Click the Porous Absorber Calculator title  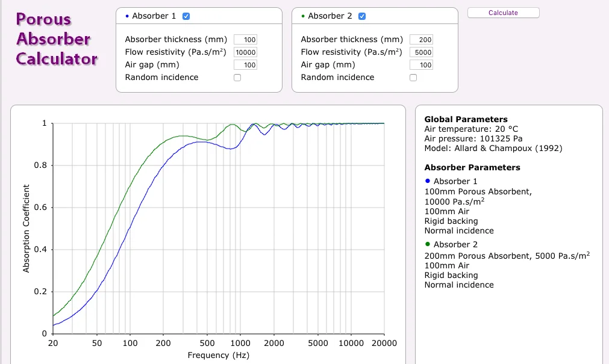(57, 39)
